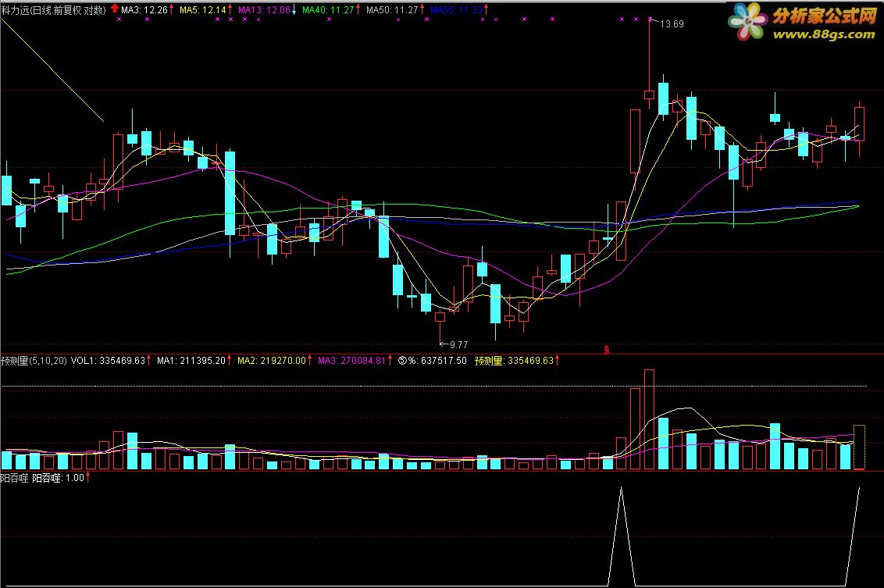Click the dashed yellow predicted volume bar
Viewport: 884px width, 588px height.
859,447
